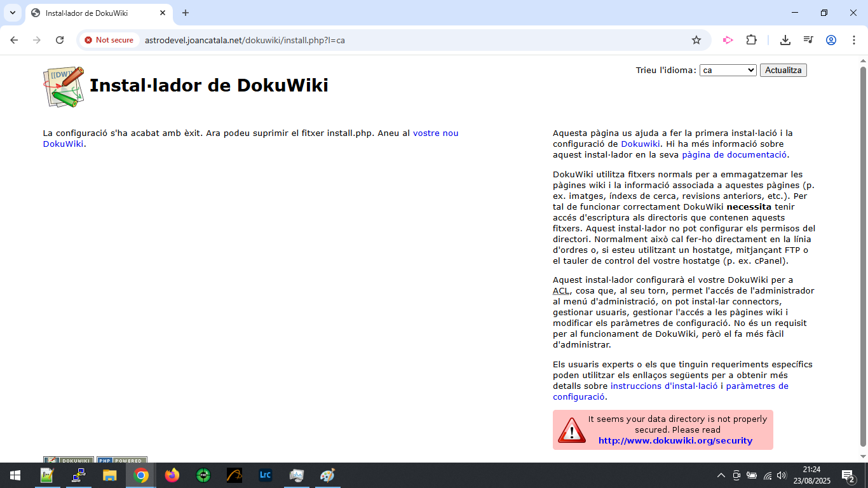
Task: Close the Instal·lador de DokuWiki tab
Action: 163,13
